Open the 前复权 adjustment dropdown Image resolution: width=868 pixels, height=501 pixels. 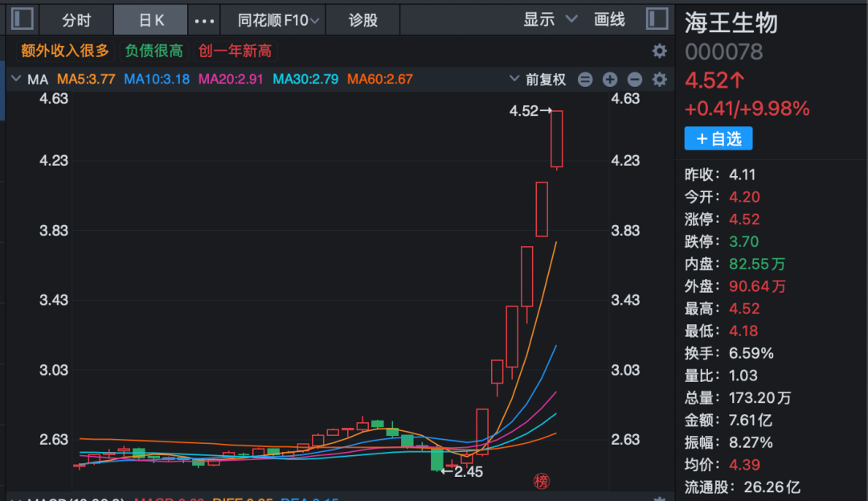pos(540,80)
